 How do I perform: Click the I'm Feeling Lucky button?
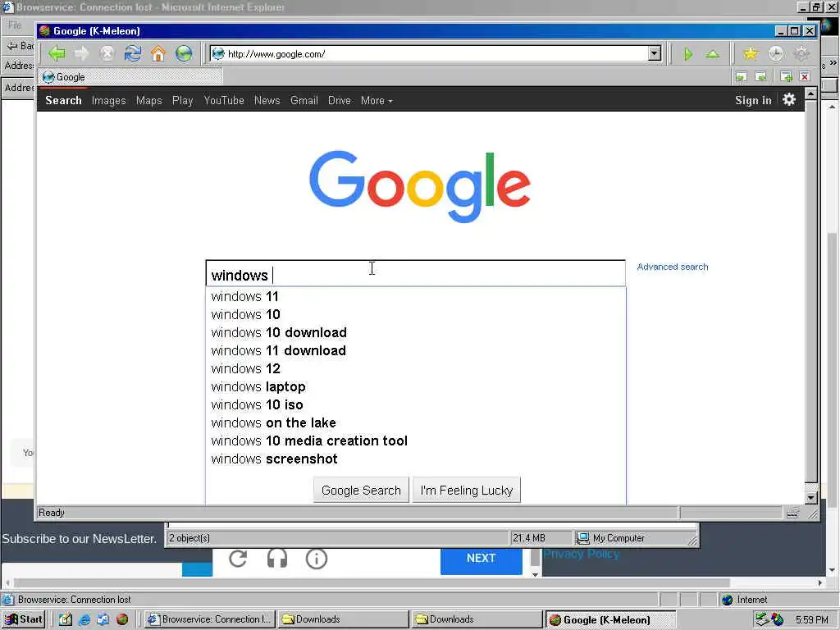[467, 491]
